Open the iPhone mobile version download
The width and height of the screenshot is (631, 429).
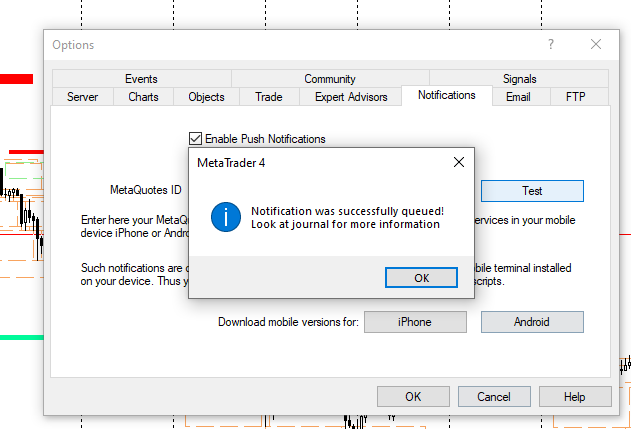coord(415,322)
